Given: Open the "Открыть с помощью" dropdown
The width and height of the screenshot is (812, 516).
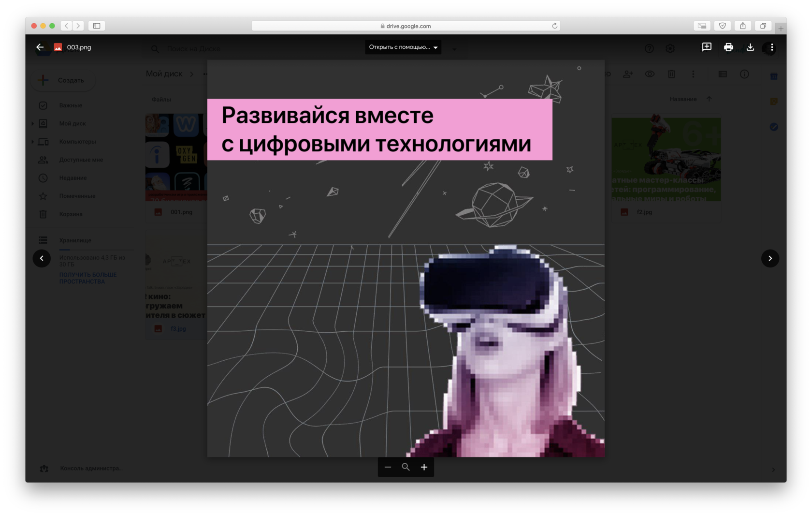Looking at the screenshot, I should coord(403,47).
